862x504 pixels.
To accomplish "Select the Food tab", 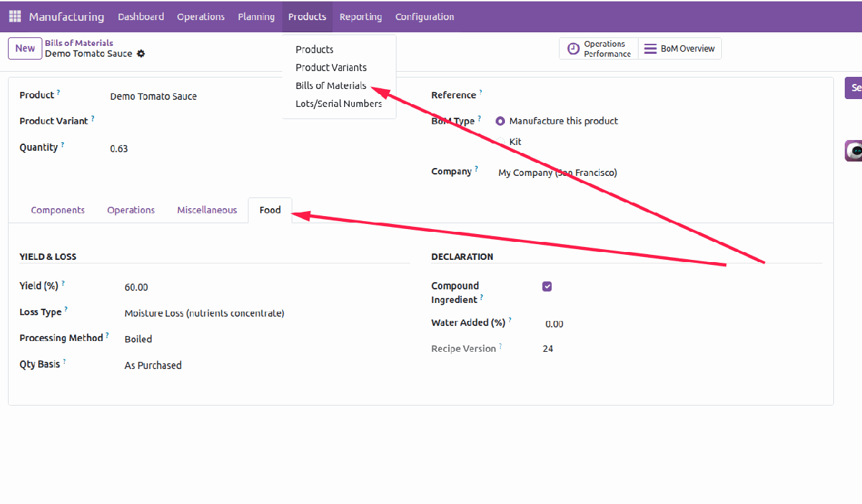I will coord(270,210).
